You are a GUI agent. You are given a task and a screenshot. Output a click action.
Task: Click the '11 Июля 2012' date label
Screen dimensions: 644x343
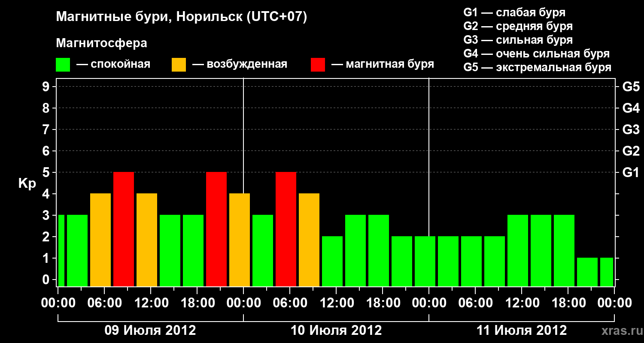point(522,331)
